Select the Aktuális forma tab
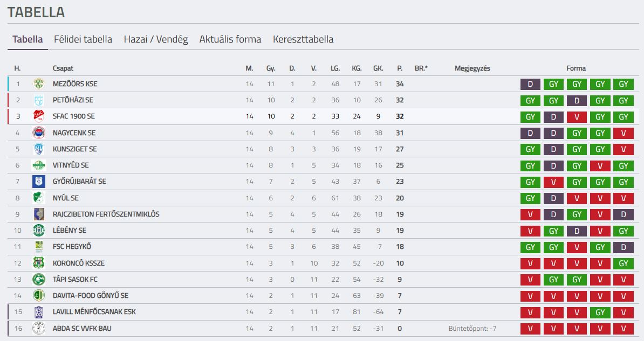 click(x=230, y=39)
